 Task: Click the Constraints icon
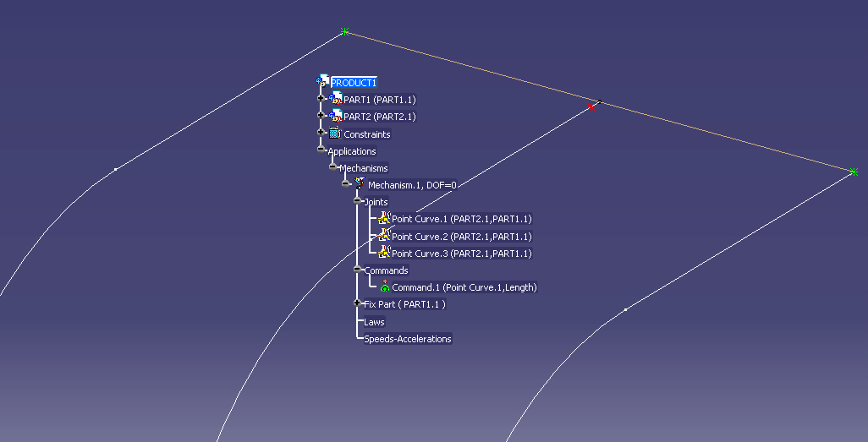(334, 133)
